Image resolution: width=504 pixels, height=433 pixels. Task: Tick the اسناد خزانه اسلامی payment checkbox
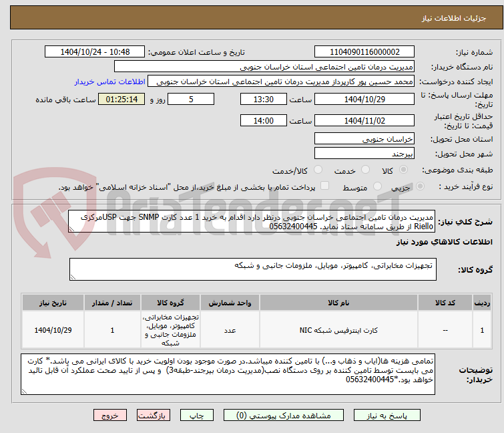[325, 186]
